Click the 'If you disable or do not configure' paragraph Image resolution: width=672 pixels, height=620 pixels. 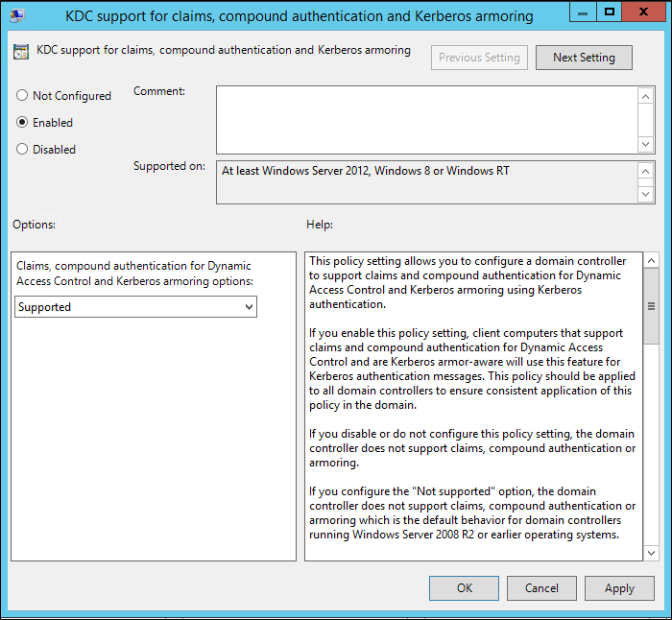click(472, 448)
